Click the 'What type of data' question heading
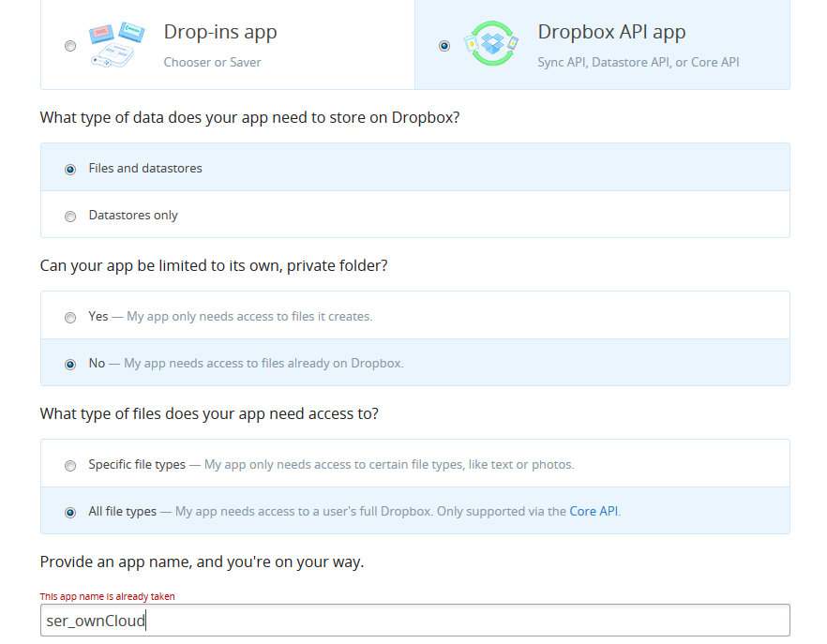Image resolution: width=827 pixels, height=644 pixels. coord(250,117)
